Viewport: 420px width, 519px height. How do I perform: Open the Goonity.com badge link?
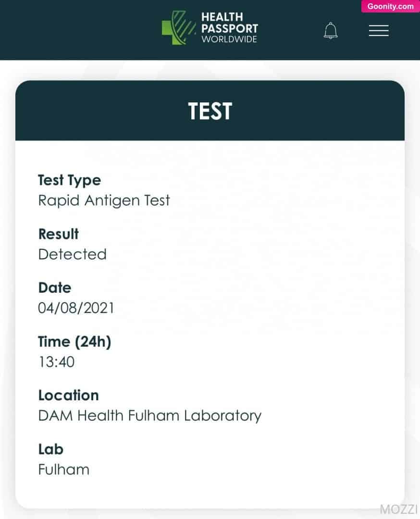(x=390, y=6)
